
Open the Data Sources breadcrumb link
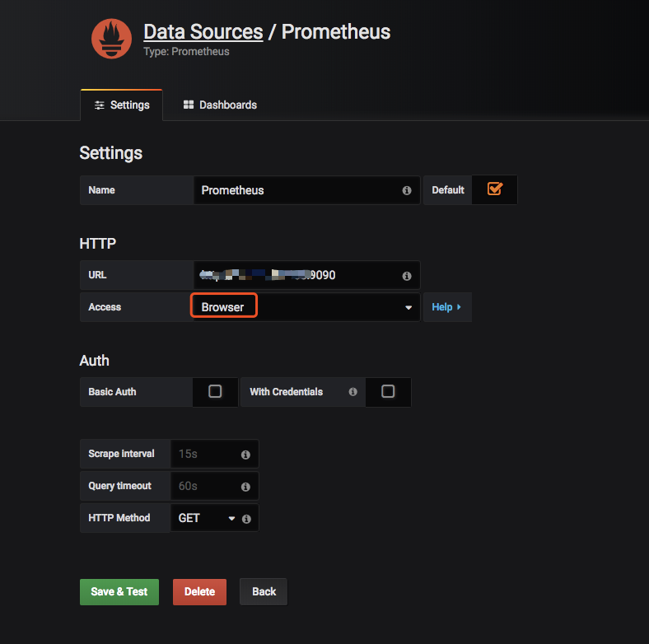(203, 32)
